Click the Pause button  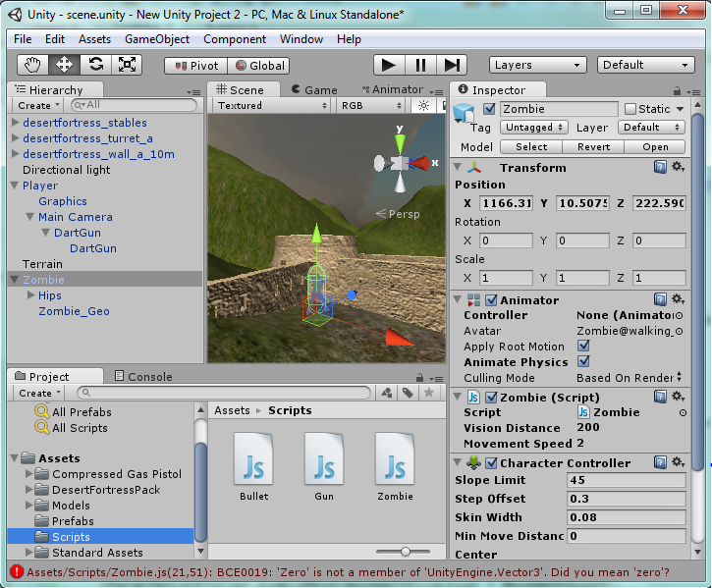pos(420,65)
